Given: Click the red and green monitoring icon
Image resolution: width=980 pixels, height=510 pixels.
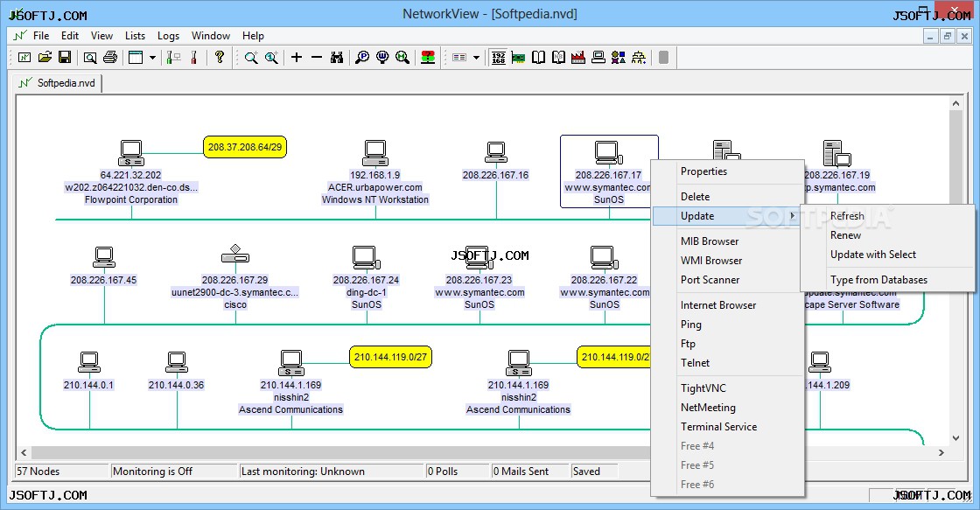Looking at the screenshot, I should click(x=428, y=58).
